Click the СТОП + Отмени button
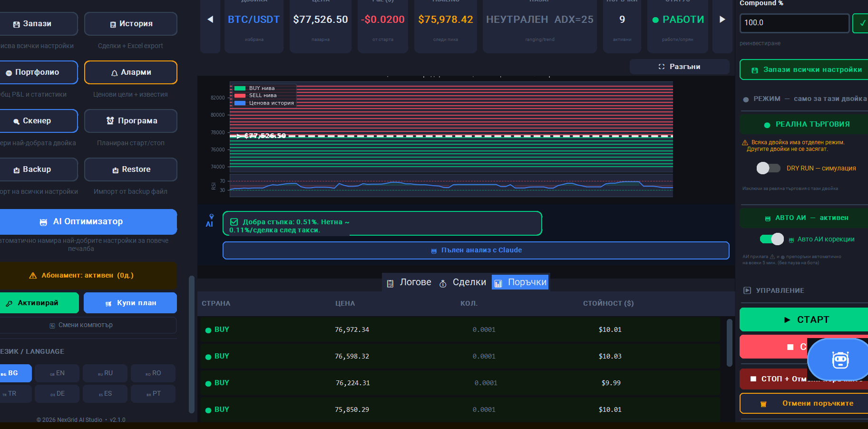Viewport: 868px width, 429px height. (x=774, y=379)
